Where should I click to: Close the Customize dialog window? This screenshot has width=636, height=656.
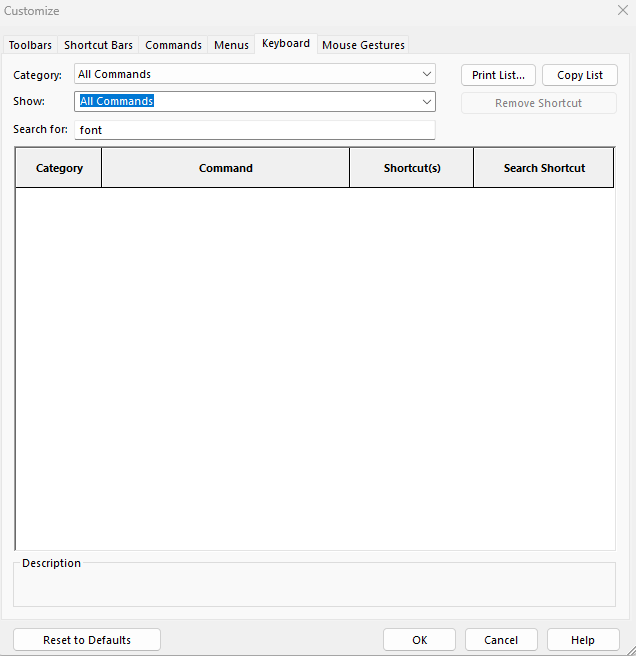coord(622,11)
